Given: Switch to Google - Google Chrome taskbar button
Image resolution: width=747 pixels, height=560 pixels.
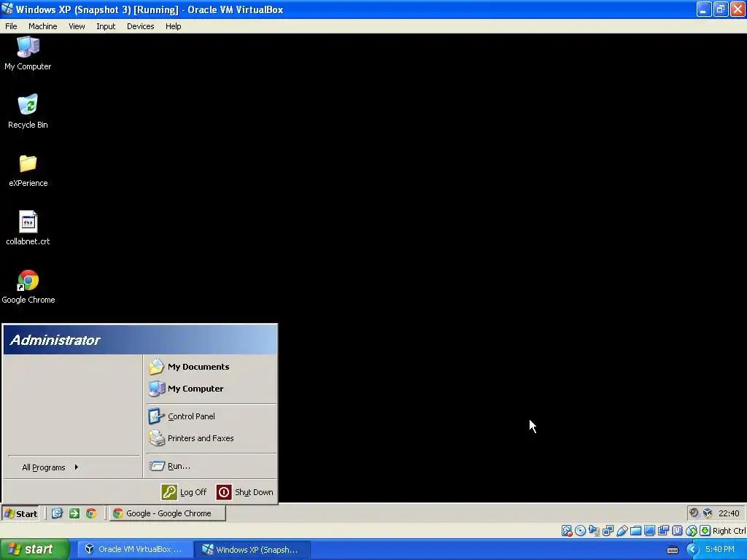Looking at the screenshot, I should click(168, 513).
